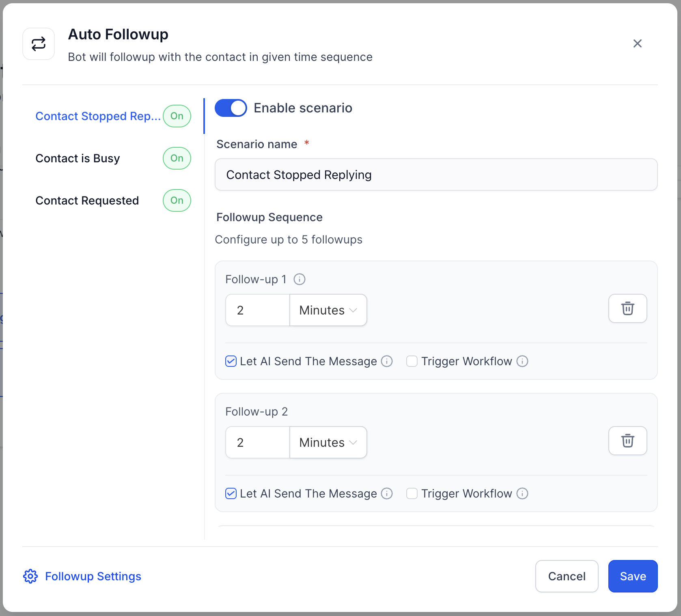Switch to the Contact Requested scenario
The width and height of the screenshot is (681, 616).
[x=87, y=200]
